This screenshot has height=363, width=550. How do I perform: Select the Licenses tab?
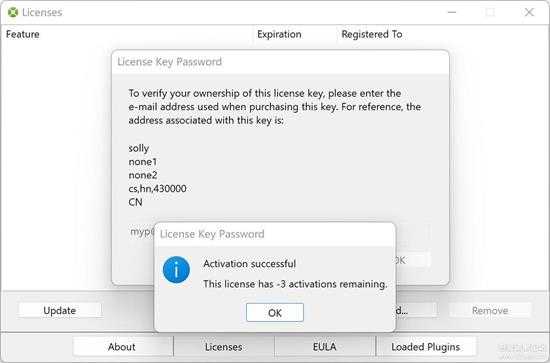[x=223, y=347]
